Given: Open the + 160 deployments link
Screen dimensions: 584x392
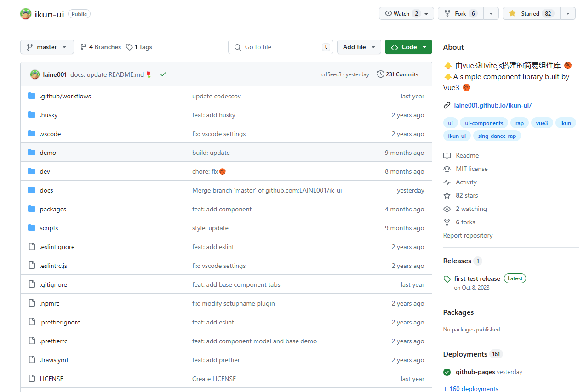Looking at the screenshot, I should 471,389.
